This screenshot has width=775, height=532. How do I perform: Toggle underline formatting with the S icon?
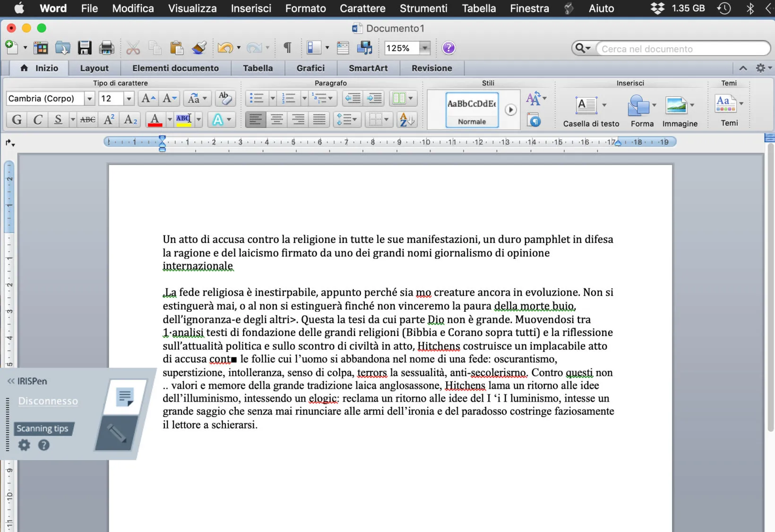[57, 120]
